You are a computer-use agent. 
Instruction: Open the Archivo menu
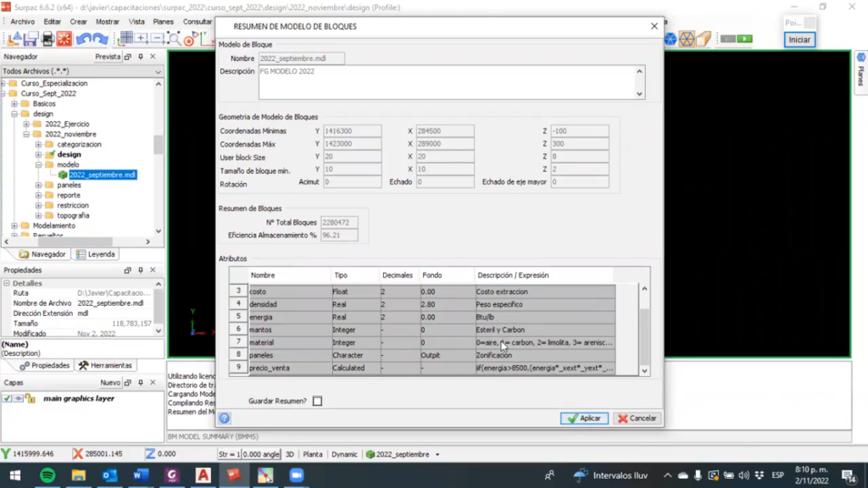tap(23, 21)
